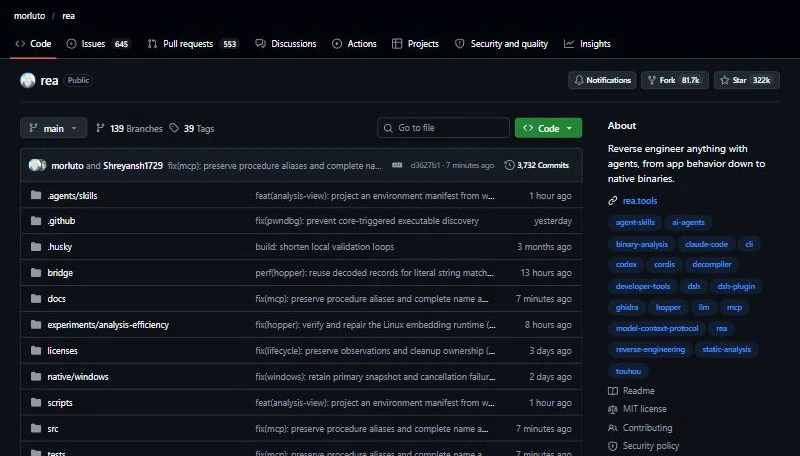
Task: Select the touhou topic tag
Action: tap(628, 371)
